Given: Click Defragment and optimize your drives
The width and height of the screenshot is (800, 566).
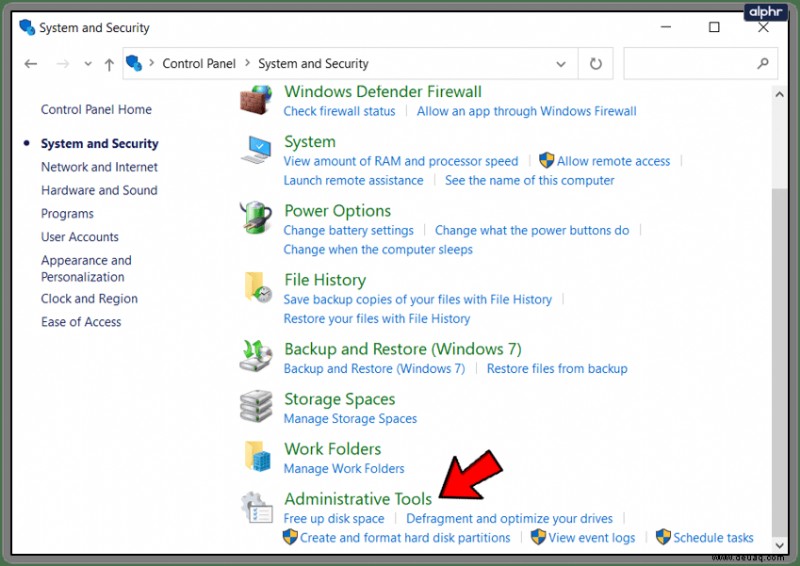Looking at the screenshot, I should coord(509,519).
